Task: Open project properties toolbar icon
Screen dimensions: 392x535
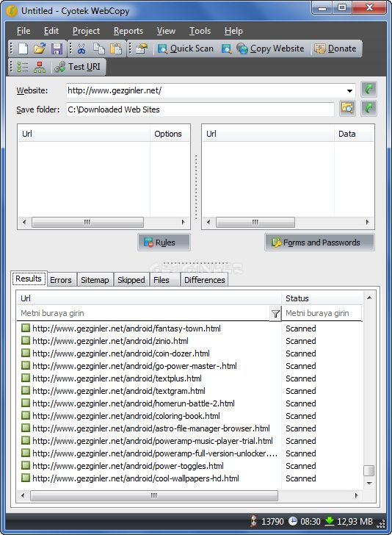Action: 142,49
